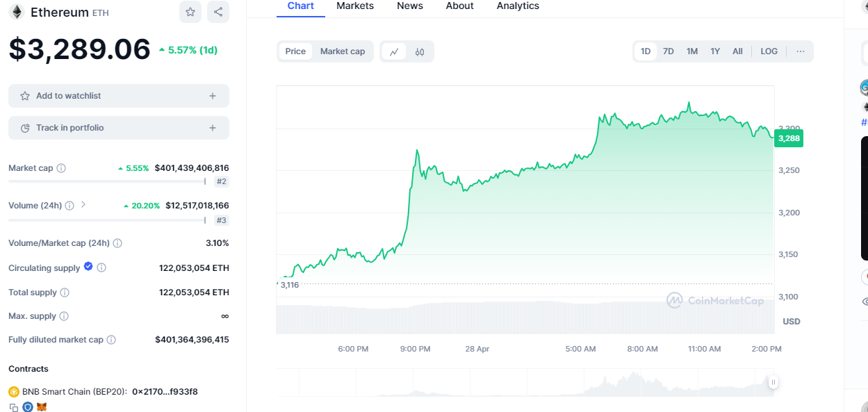Click Volume/Market cap (24h) info icon
Screen dimensions: 868x412
[x=117, y=243]
